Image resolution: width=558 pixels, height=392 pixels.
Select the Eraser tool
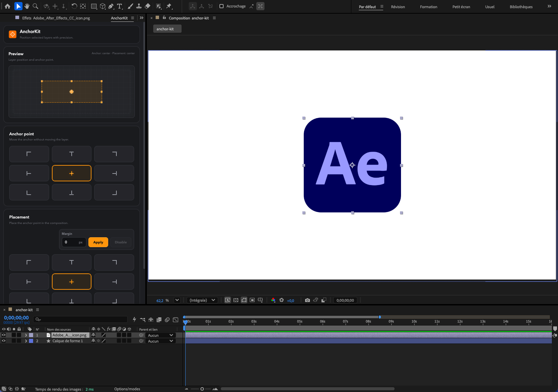[x=148, y=6]
